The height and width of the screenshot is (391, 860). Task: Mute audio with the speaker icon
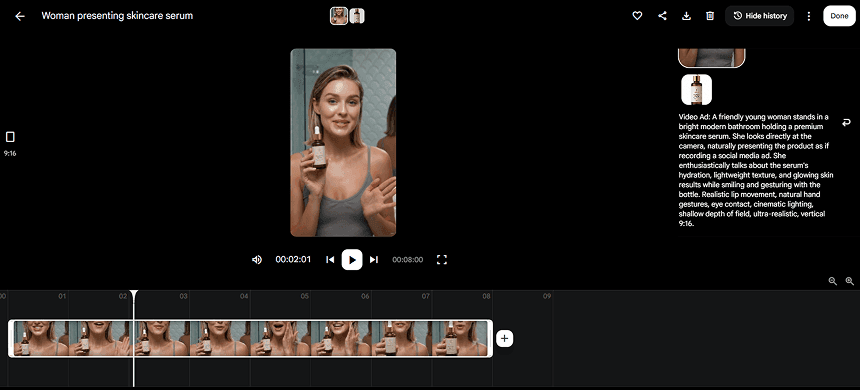coord(257,259)
